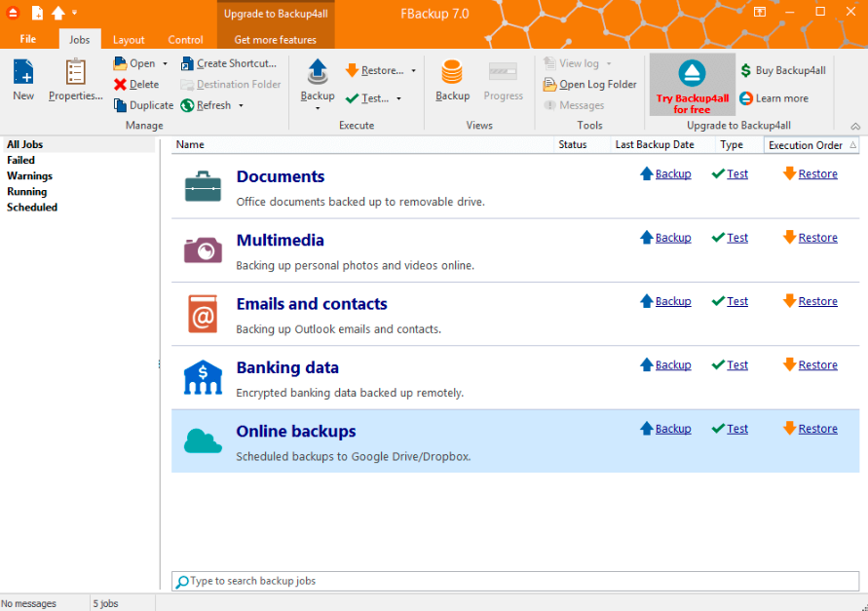Refresh the job list
Image resolution: width=868 pixels, height=611 pixels.
[206, 105]
